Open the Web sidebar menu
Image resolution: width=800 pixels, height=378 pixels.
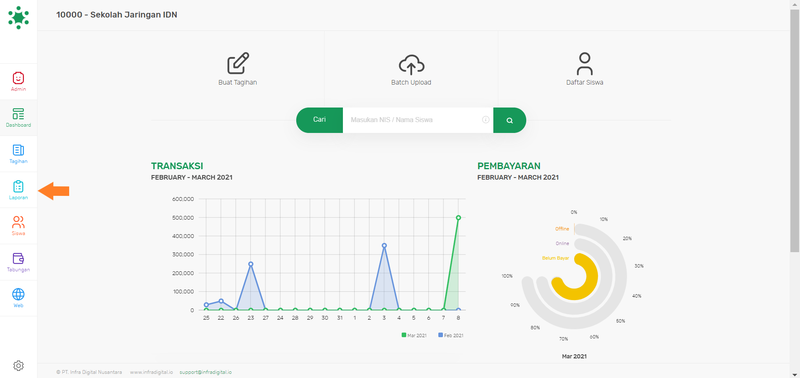click(18, 298)
